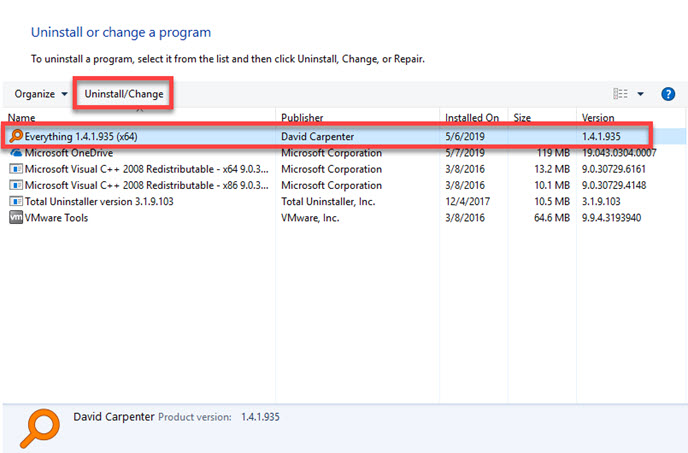Select the VMware Tools entry
This screenshot has height=453, width=688.
pyautogui.click(x=56, y=218)
